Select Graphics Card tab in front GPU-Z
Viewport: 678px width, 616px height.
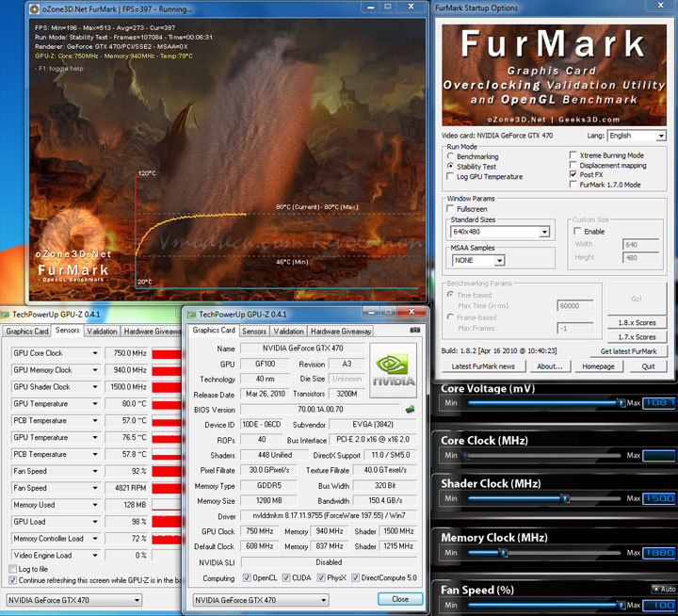point(214,330)
